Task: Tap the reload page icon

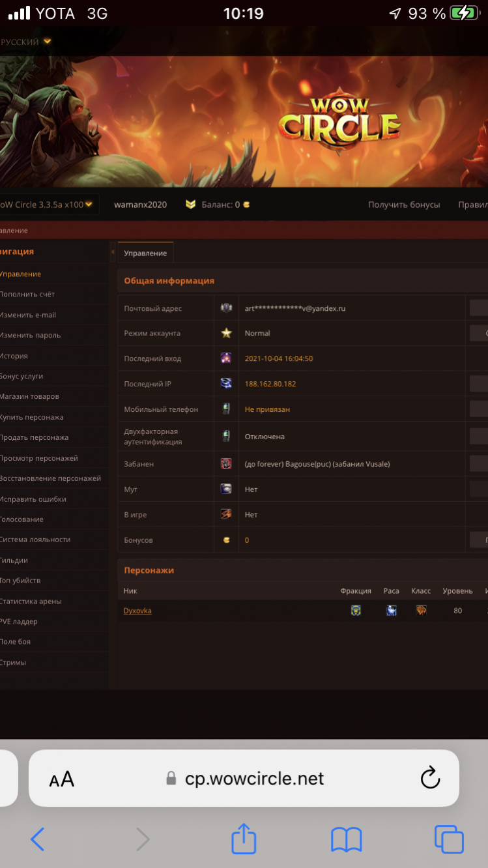Action: [431, 778]
